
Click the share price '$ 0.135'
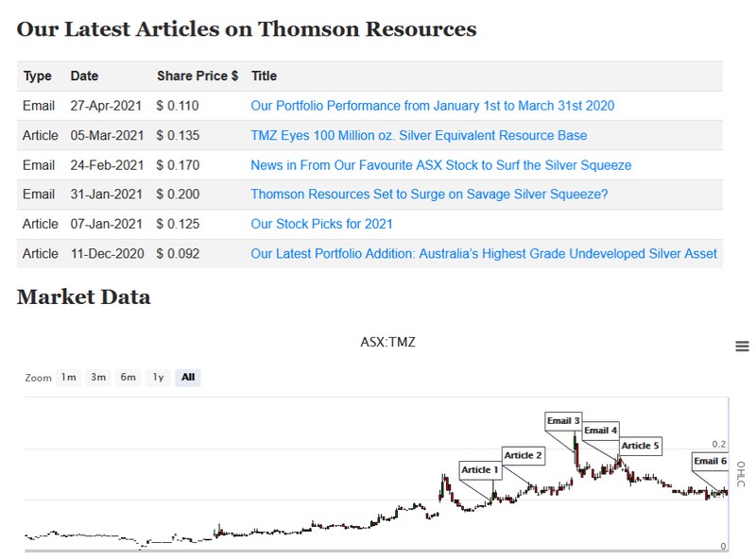pos(178,135)
